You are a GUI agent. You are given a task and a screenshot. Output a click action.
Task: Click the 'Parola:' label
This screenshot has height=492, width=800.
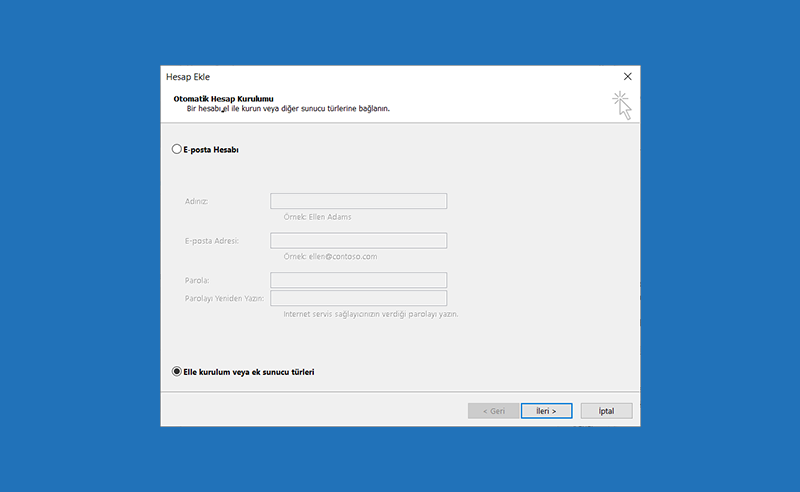[x=197, y=280]
